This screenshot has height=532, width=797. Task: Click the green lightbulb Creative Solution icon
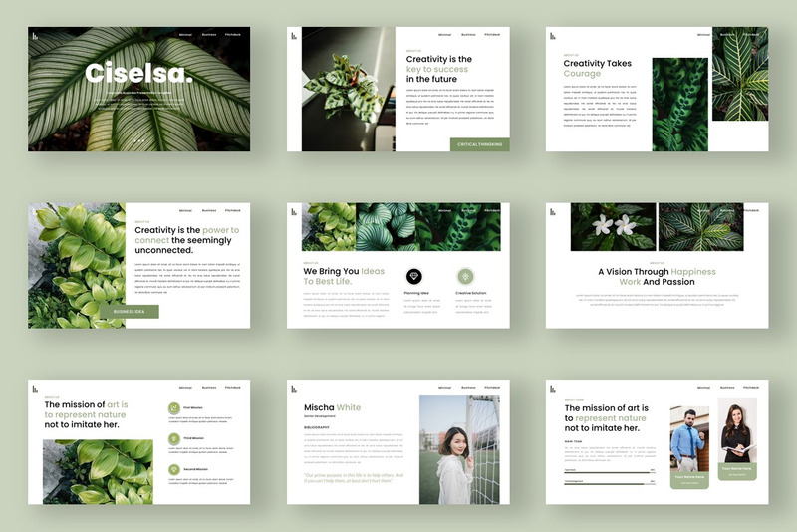[465, 276]
